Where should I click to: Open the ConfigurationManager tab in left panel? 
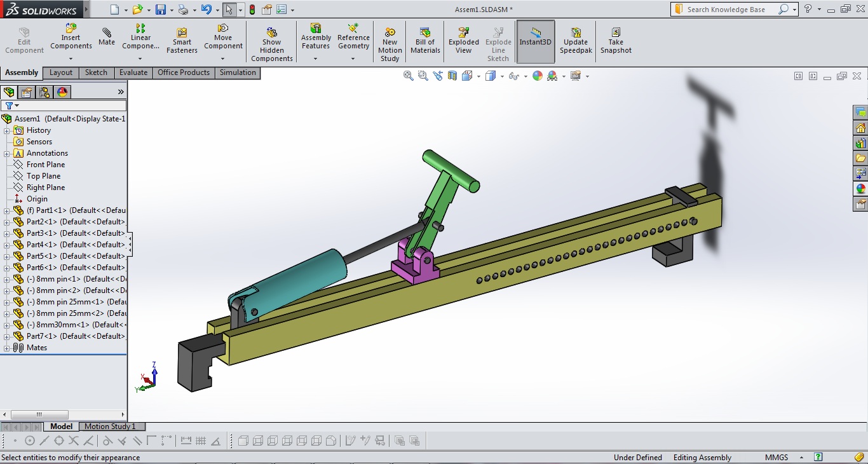44,92
